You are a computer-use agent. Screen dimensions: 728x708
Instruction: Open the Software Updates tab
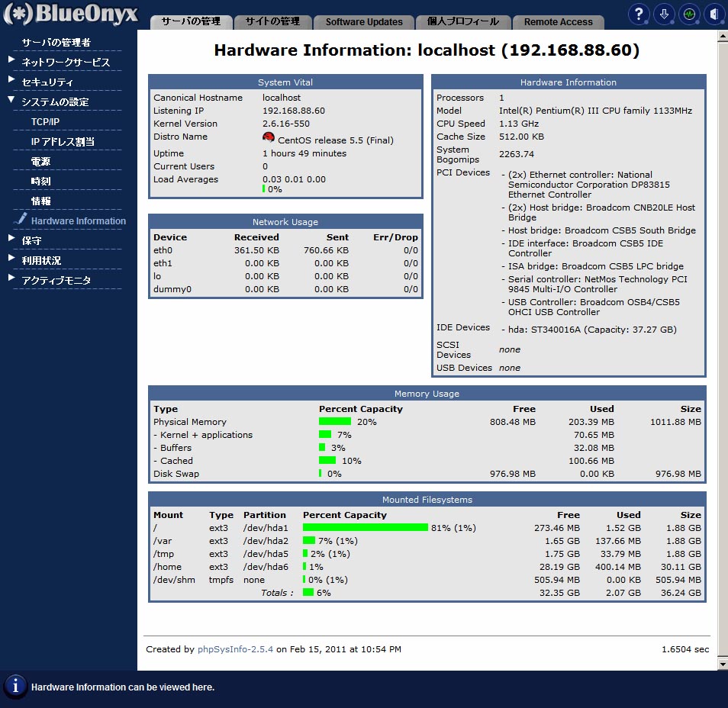[x=364, y=22]
